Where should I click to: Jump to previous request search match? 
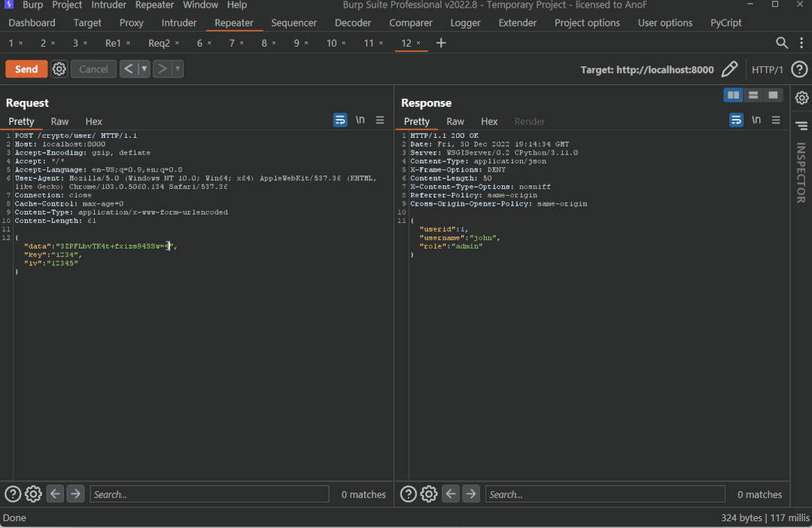(x=55, y=494)
